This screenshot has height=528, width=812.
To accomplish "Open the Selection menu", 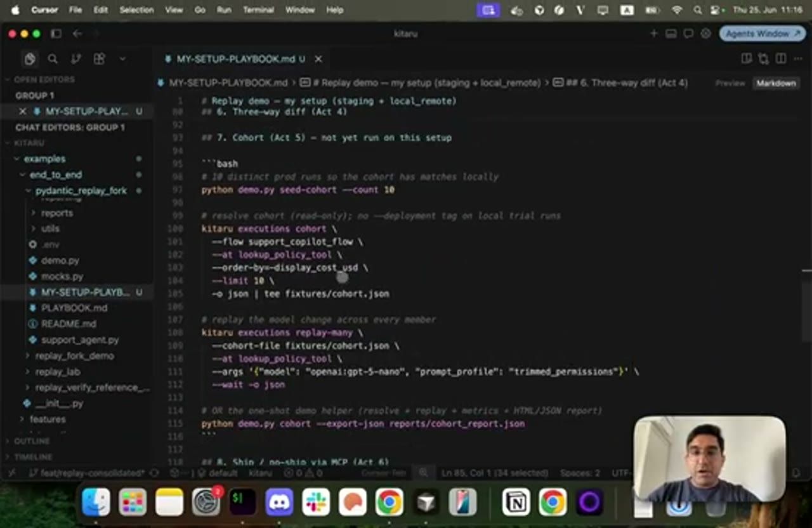I will click(x=136, y=10).
